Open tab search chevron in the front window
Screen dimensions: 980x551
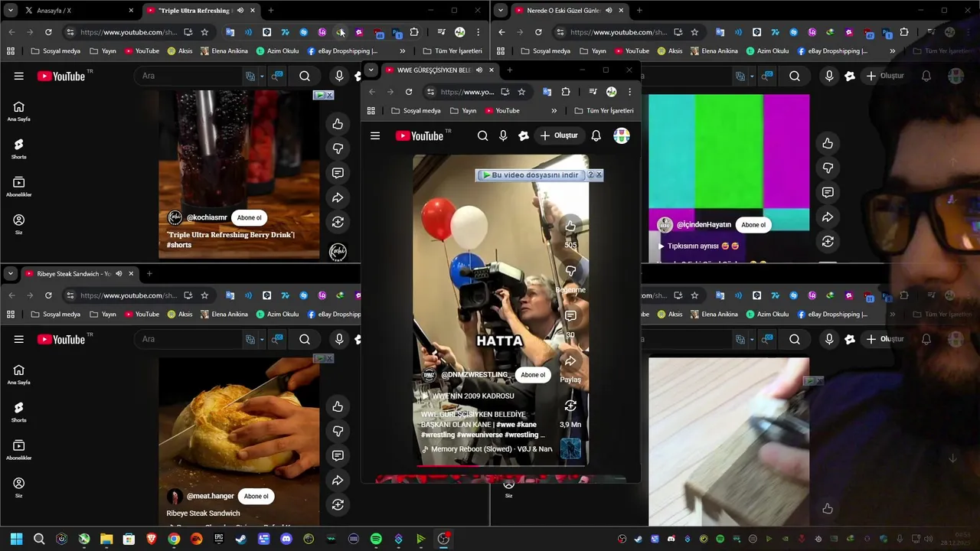pyautogui.click(x=371, y=70)
